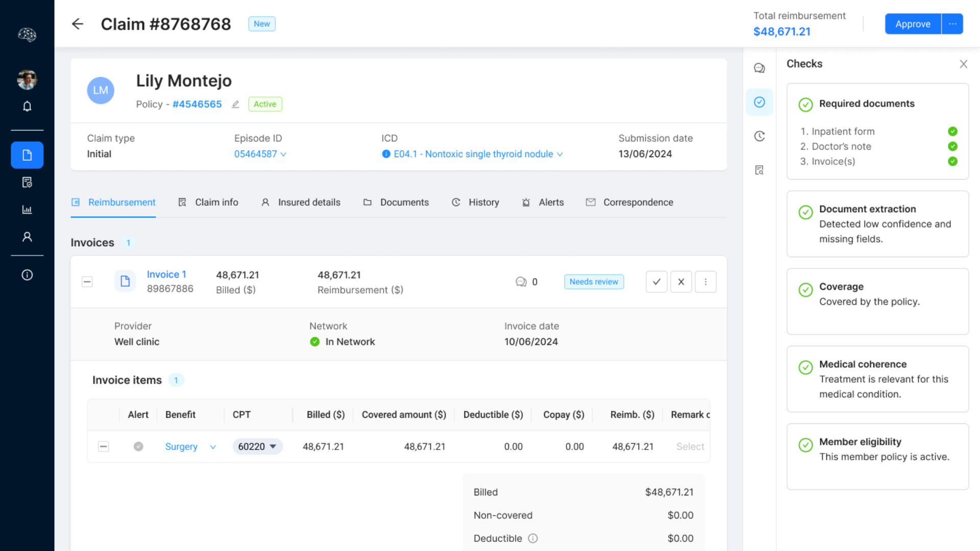980x551 pixels.
Task: Open the Remark Select dropdown
Action: [690, 446]
